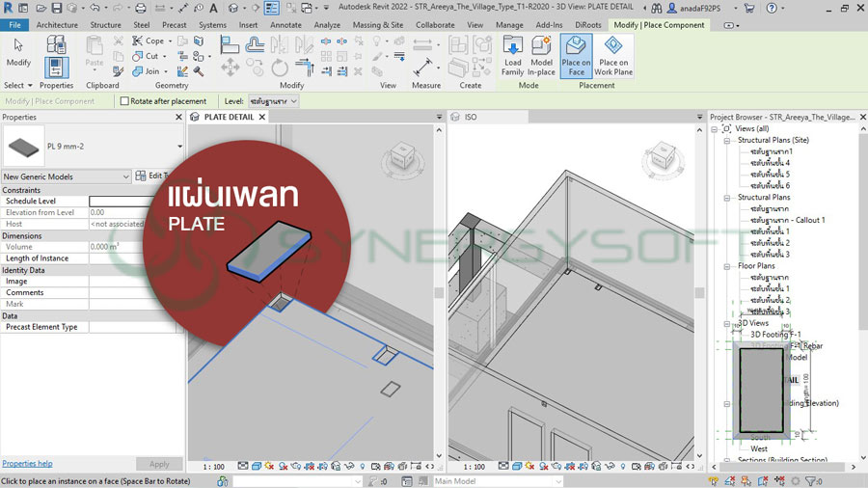Choose Place on Work Plane option

point(613,55)
